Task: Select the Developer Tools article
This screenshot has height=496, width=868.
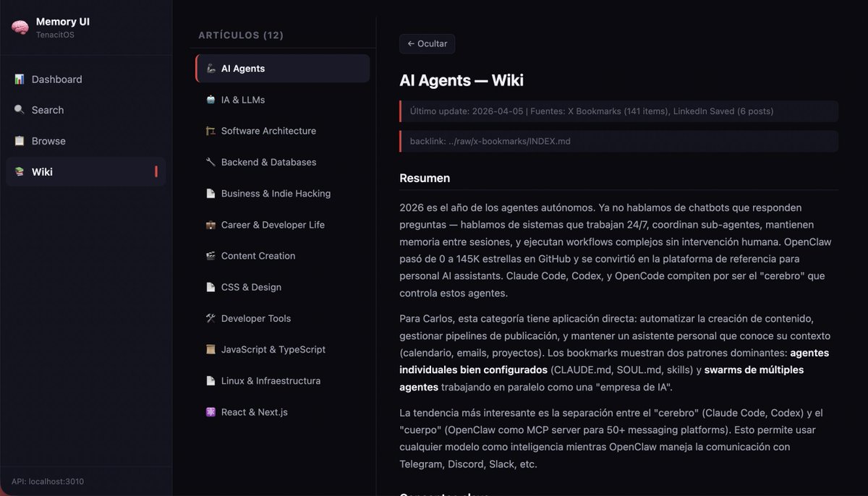Action: 283,318
